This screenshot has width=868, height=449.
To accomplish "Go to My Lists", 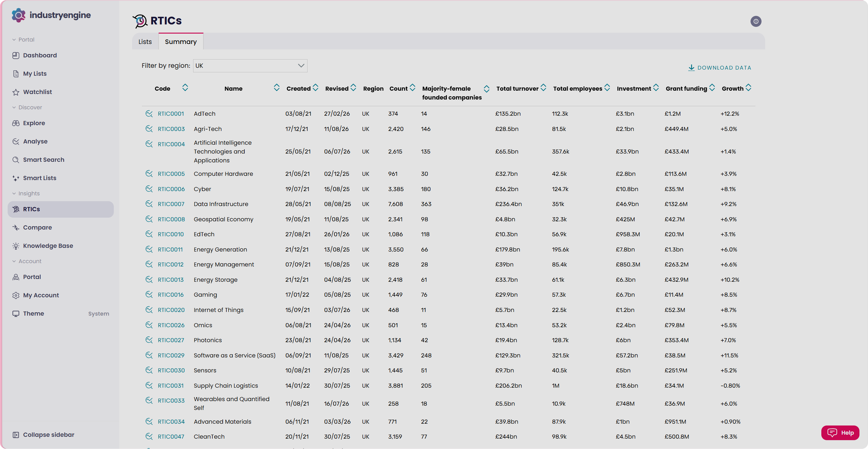I will coord(61,74).
